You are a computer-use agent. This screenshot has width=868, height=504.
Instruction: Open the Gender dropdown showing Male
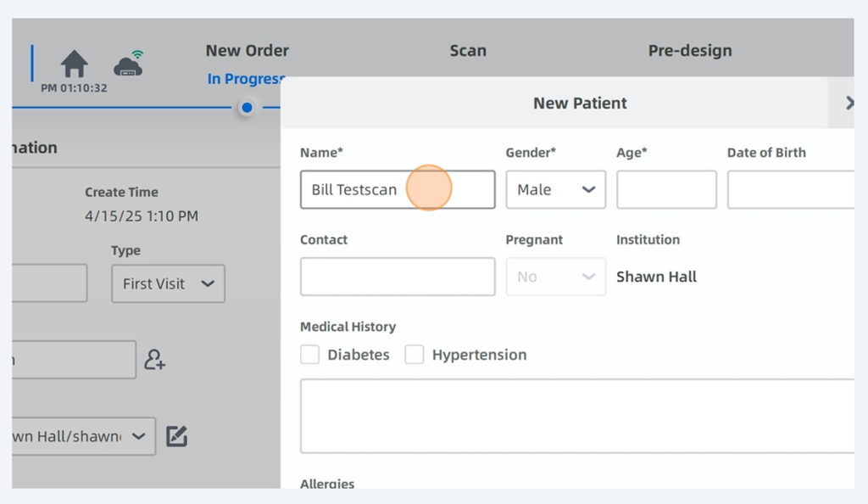coord(555,190)
